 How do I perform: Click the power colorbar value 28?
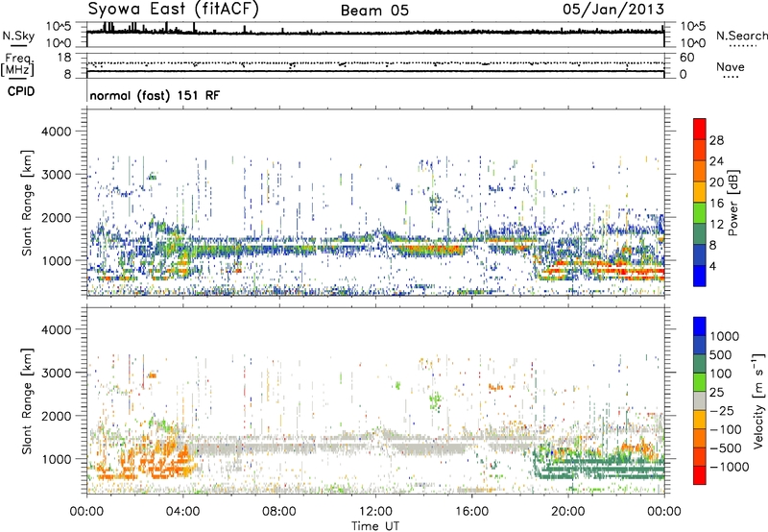pyautogui.click(x=716, y=140)
